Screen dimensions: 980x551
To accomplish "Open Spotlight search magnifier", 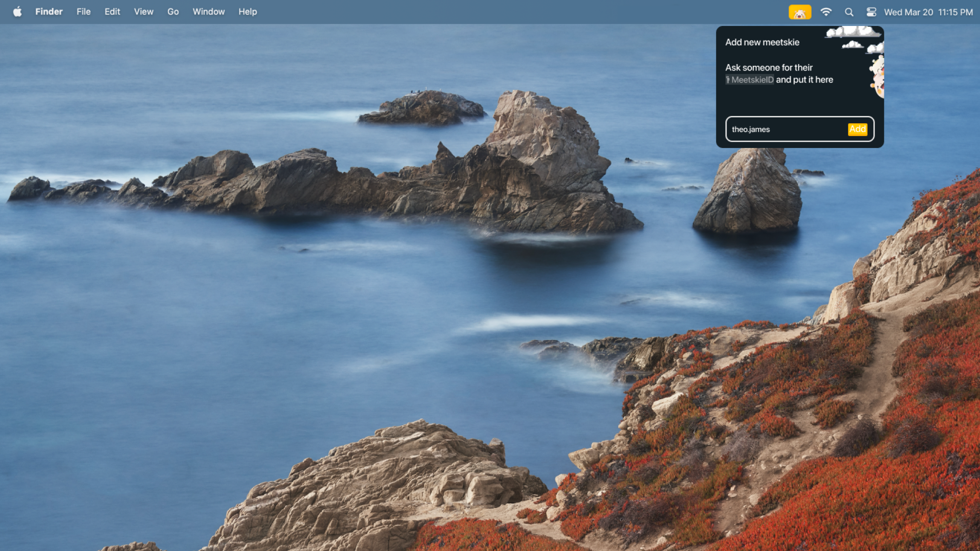I will [849, 12].
